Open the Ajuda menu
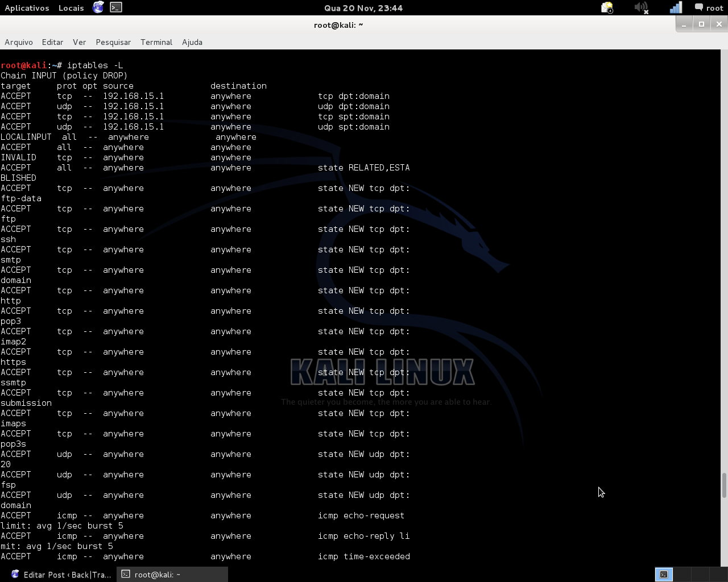The height and width of the screenshot is (582, 728). pyautogui.click(x=192, y=42)
